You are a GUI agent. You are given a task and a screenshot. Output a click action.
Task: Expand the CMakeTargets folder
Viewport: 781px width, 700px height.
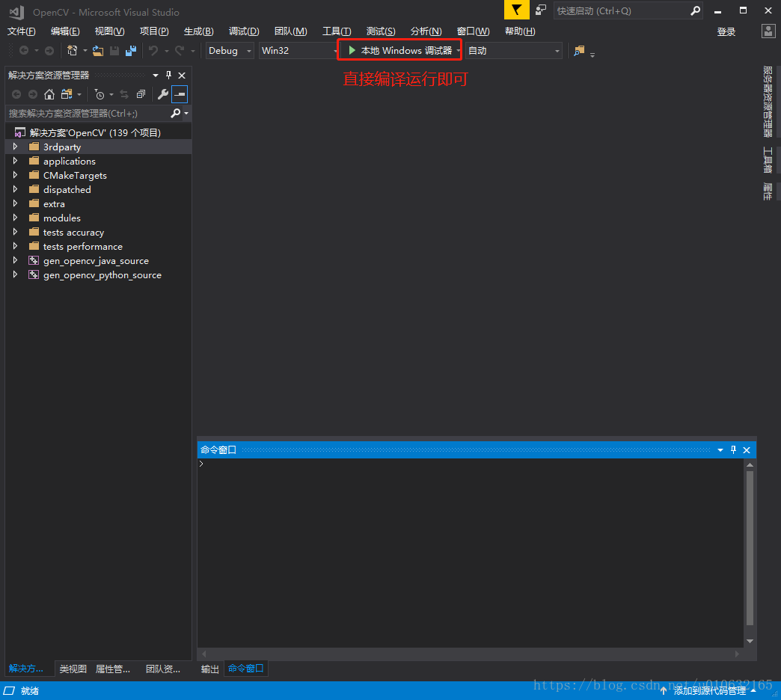point(15,175)
